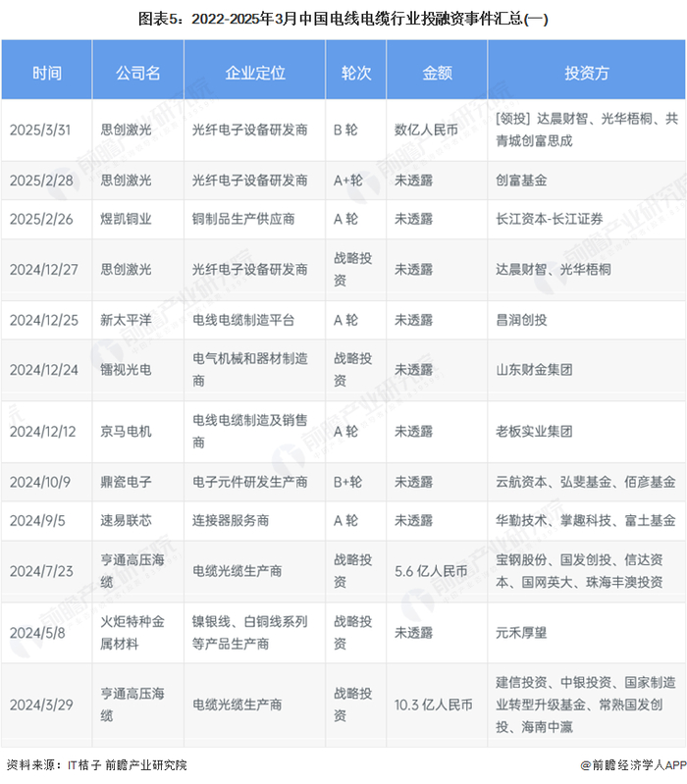Click investor cell starting with [领投] 达晨财智

point(587,130)
